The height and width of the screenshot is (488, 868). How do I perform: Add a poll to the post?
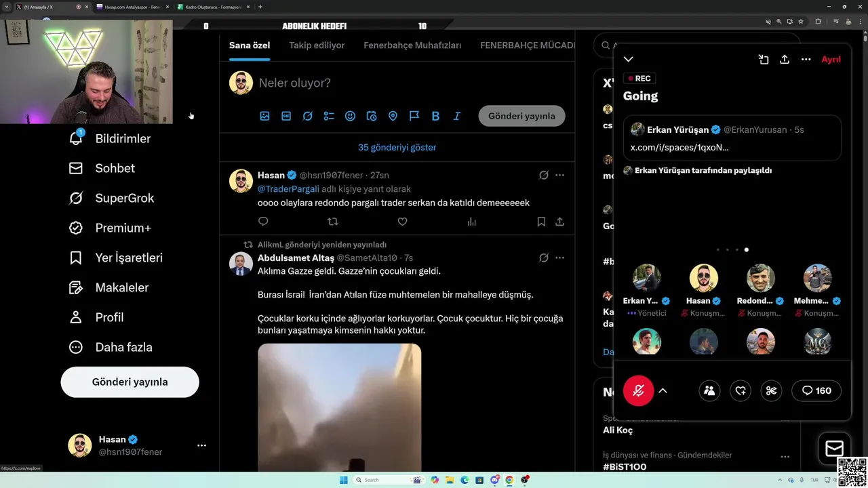(329, 116)
